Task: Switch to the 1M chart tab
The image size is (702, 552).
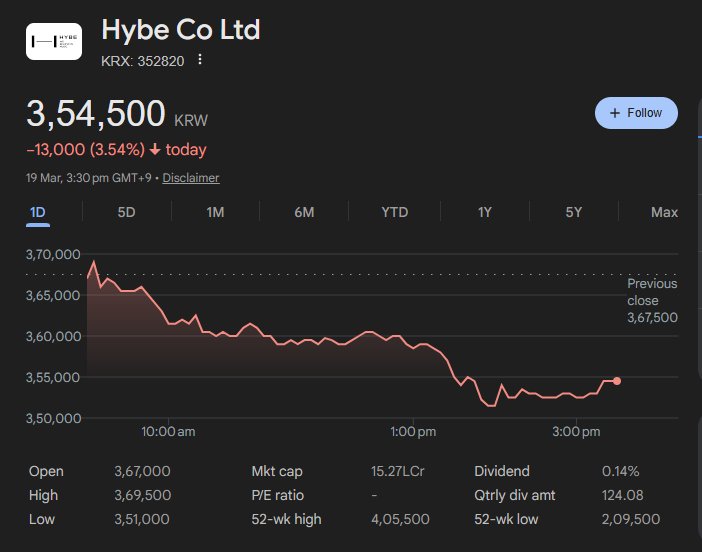Action: [215, 212]
